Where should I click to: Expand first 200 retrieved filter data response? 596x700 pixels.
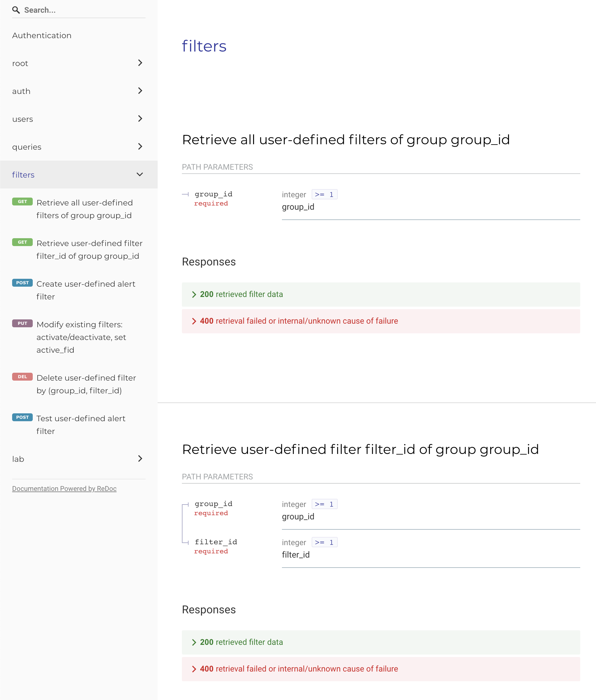pos(381,295)
